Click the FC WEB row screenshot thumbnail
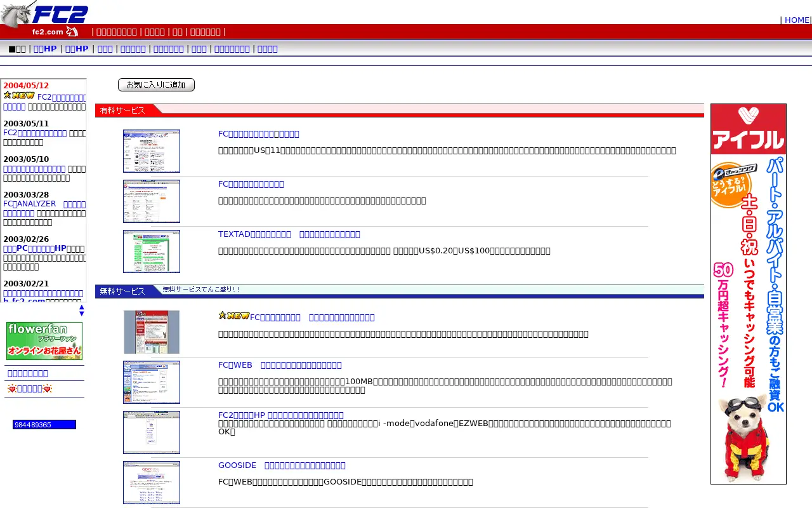 [x=152, y=382]
